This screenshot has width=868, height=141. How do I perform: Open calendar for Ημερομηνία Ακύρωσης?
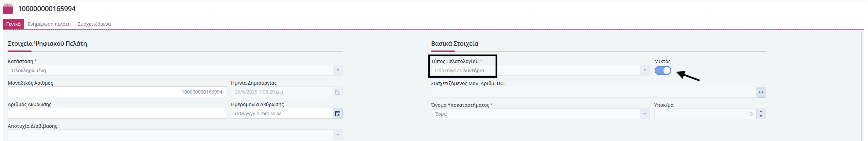pyautogui.click(x=338, y=114)
